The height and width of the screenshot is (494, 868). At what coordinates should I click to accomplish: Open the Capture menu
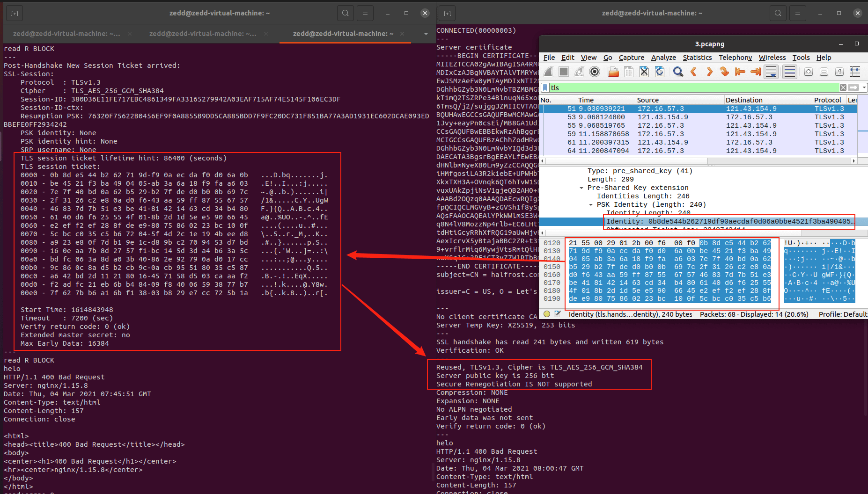pyautogui.click(x=632, y=58)
